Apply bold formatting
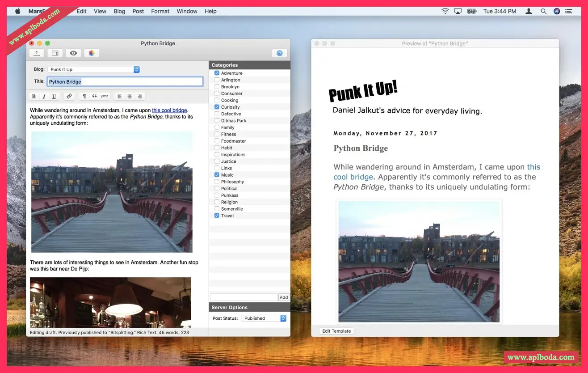Screen dimensions: 588x373 (x=34, y=96)
